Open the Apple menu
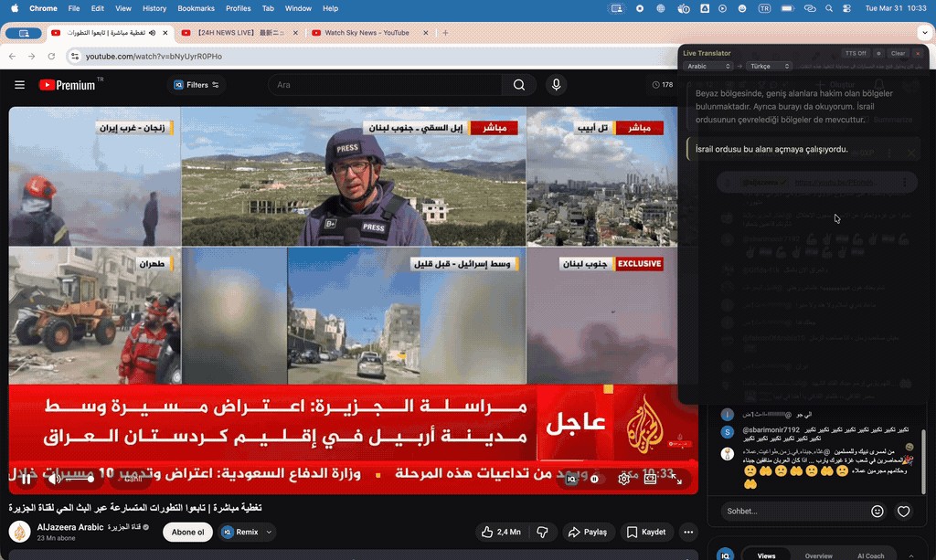The width and height of the screenshot is (936, 560). pos(15,8)
